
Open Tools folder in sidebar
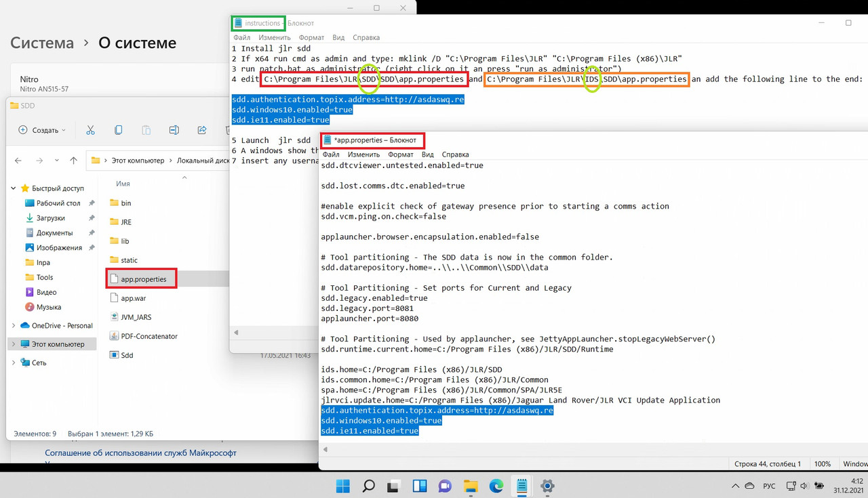[45, 278]
